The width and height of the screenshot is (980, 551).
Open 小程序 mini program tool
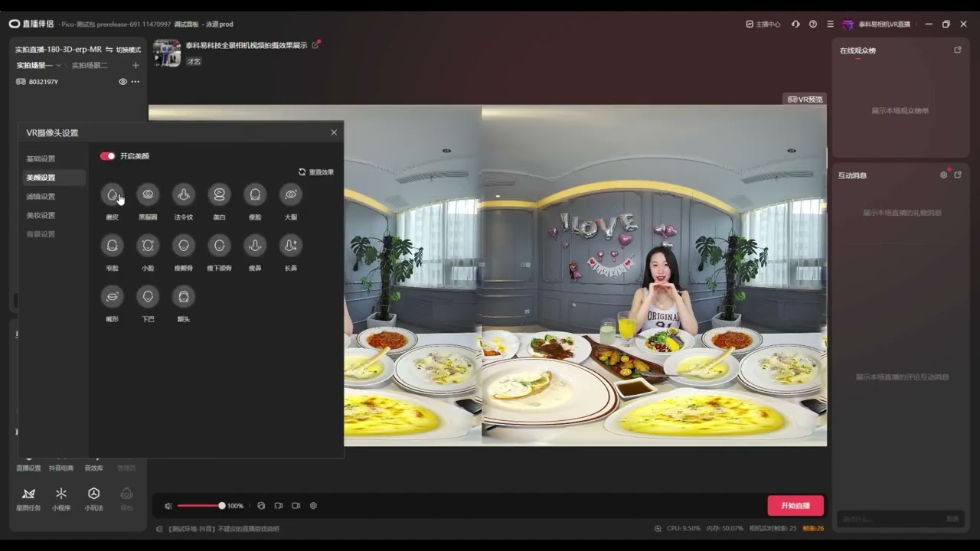[61, 499]
